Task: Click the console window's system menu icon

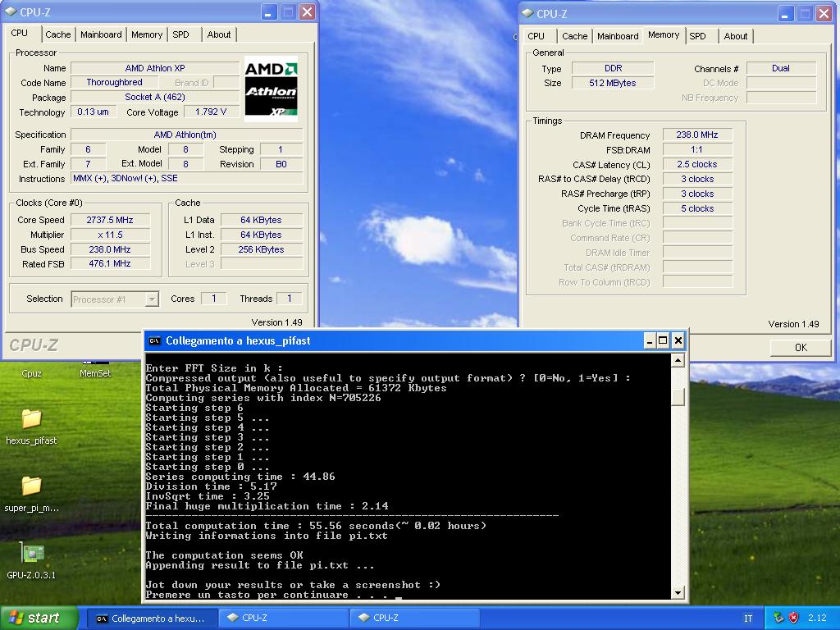Action: click(154, 340)
